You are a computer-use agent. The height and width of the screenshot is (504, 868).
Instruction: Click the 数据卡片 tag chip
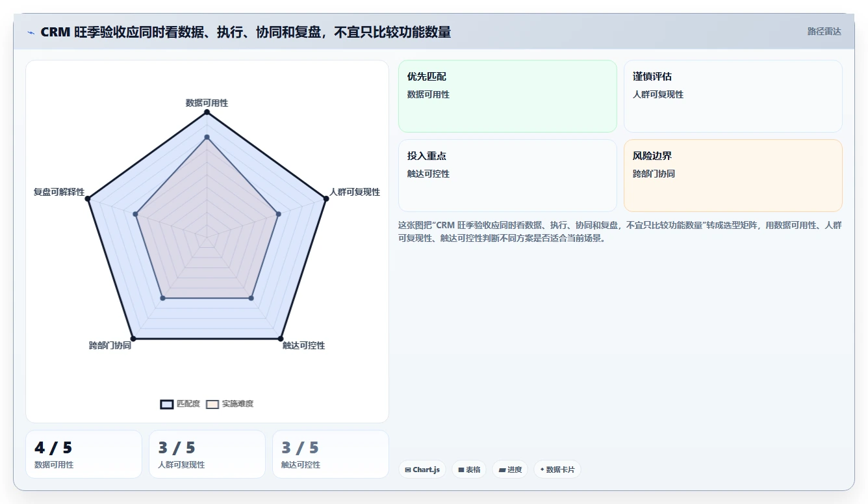click(557, 470)
